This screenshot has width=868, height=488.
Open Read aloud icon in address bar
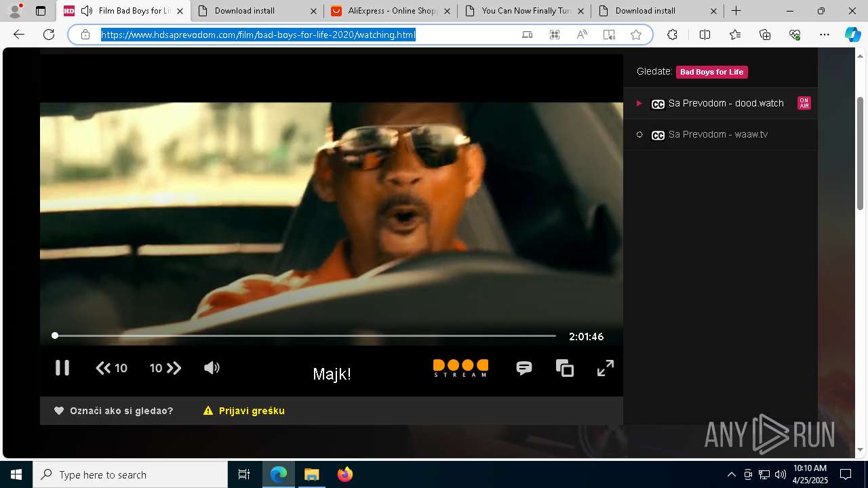click(582, 35)
